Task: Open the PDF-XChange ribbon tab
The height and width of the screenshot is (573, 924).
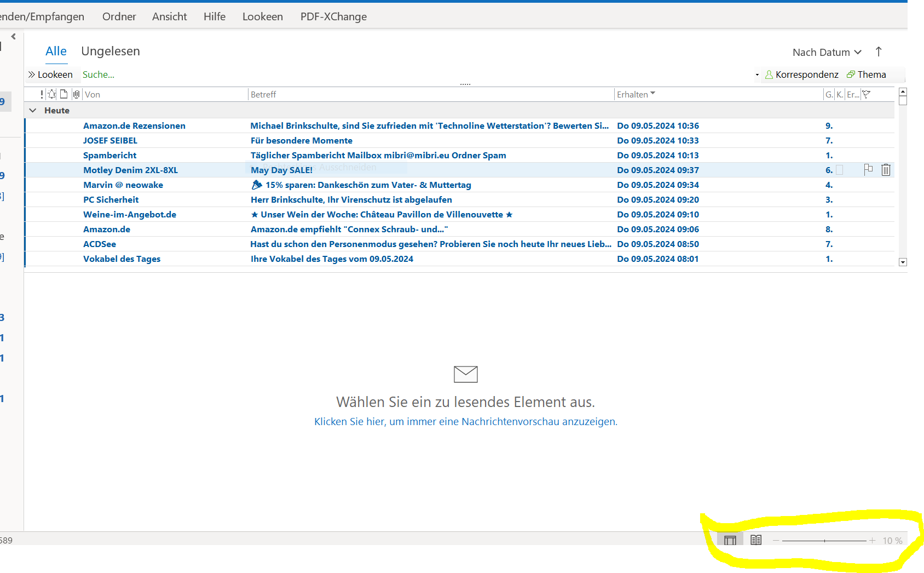Action: coord(333,16)
